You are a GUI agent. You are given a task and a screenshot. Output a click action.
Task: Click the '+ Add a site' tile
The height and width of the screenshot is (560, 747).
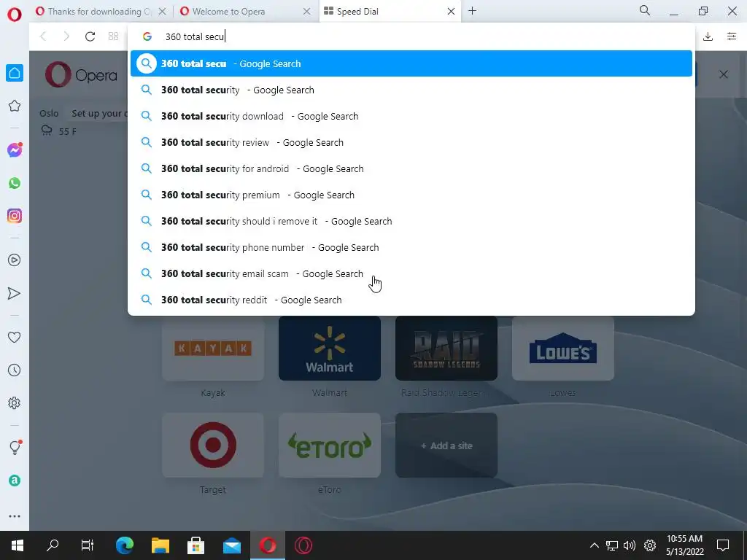(x=446, y=446)
